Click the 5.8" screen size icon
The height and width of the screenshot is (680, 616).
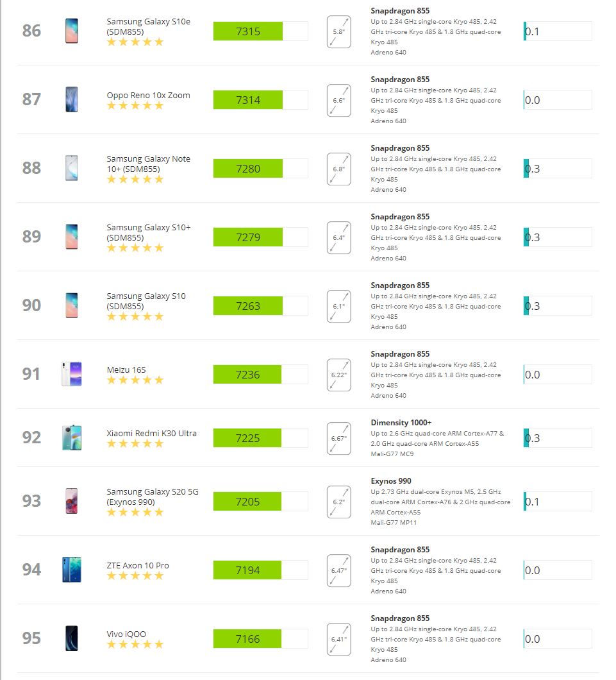coord(338,31)
